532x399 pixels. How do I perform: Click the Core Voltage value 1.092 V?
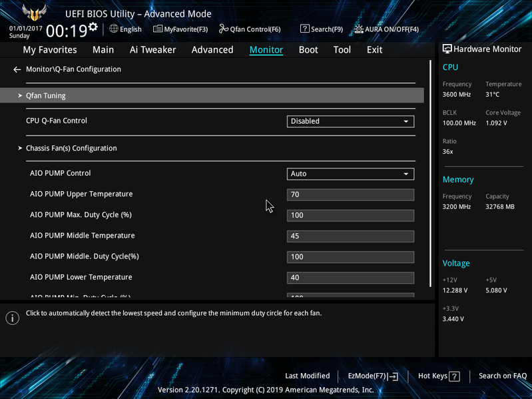496,123
